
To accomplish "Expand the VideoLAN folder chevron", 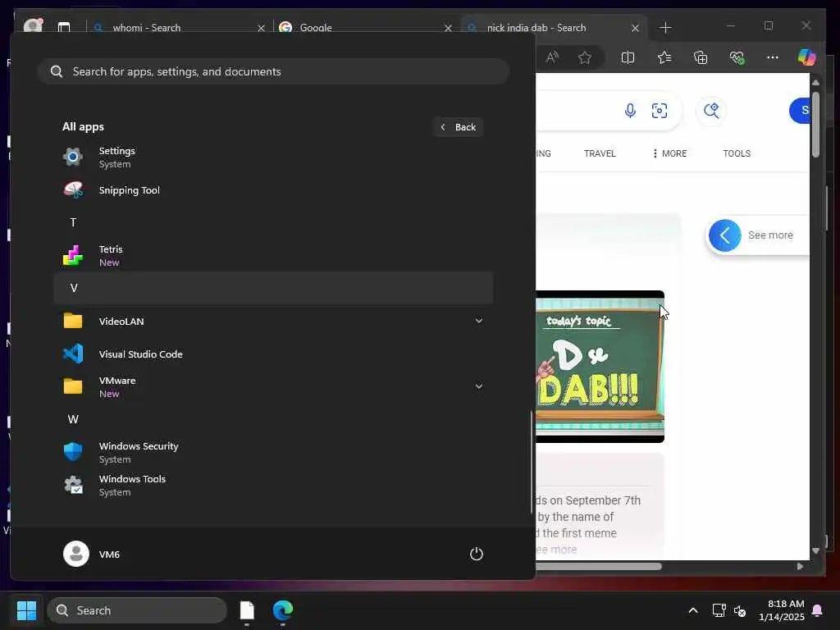I will pyautogui.click(x=478, y=321).
